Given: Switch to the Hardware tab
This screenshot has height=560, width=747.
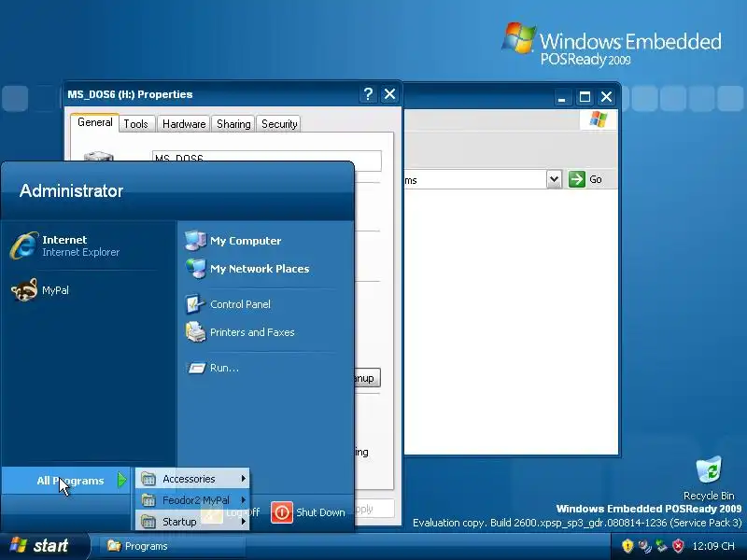Looking at the screenshot, I should point(184,124).
